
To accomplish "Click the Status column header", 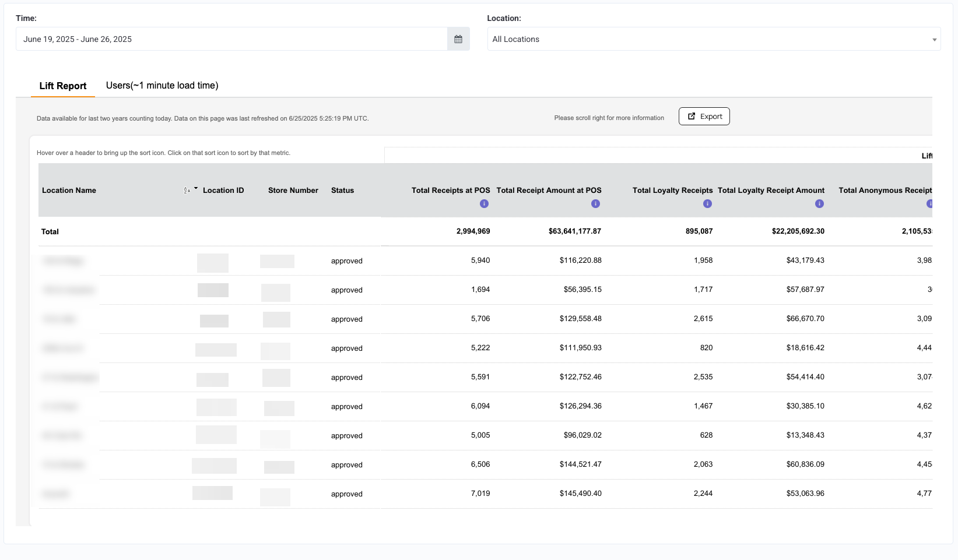I will click(x=342, y=191).
